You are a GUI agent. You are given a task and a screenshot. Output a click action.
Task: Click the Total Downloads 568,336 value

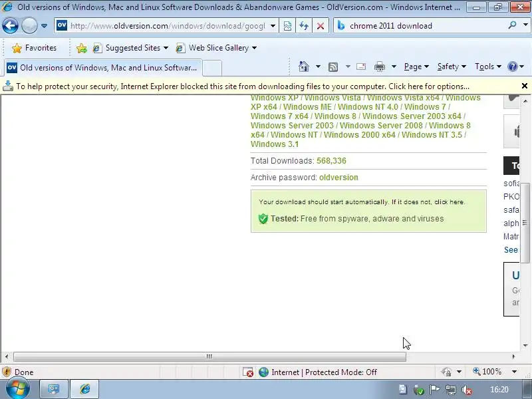(x=331, y=161)
